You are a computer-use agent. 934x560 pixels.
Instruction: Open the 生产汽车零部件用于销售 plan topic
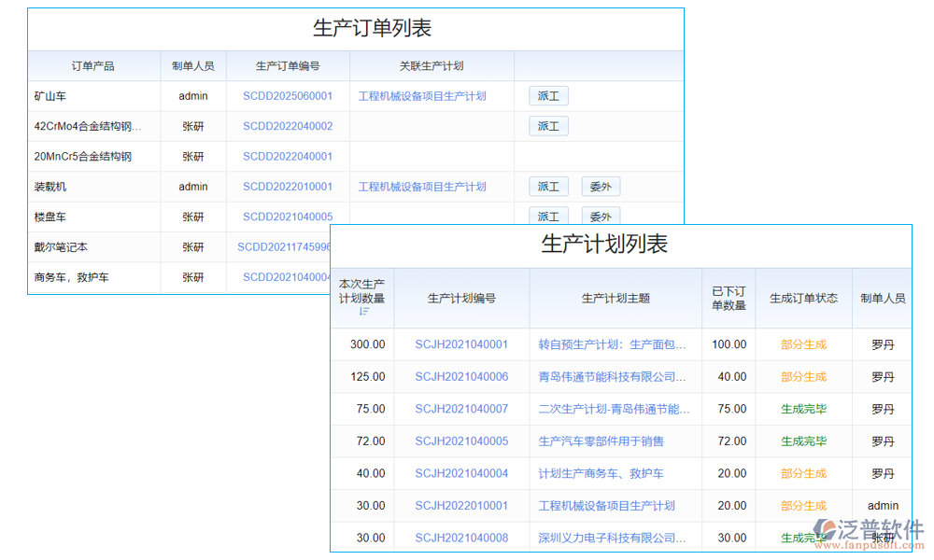(601, 441)
